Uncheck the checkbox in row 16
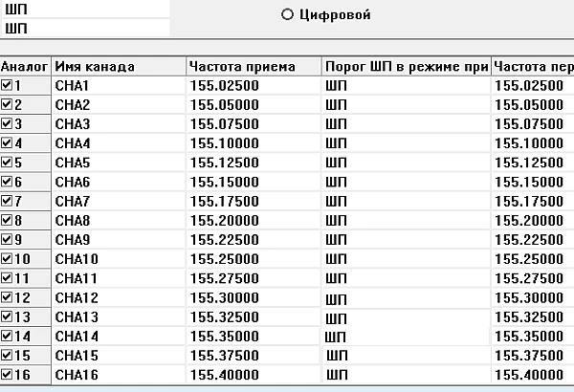574x392 pixels. coord(8,374)
